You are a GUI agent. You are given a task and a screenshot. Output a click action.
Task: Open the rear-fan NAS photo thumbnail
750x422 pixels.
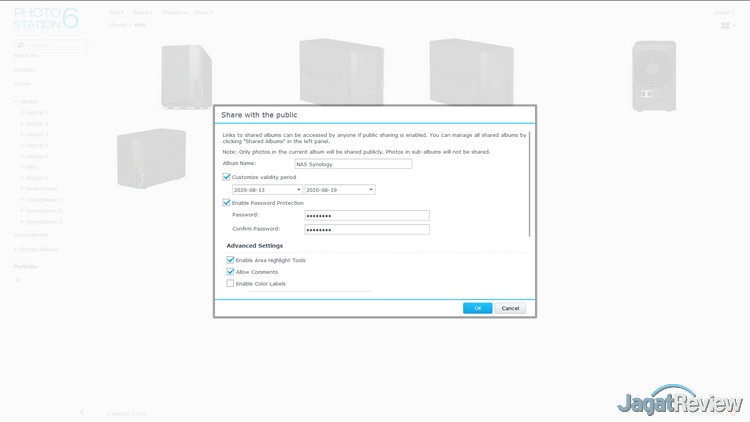(654, 76)
